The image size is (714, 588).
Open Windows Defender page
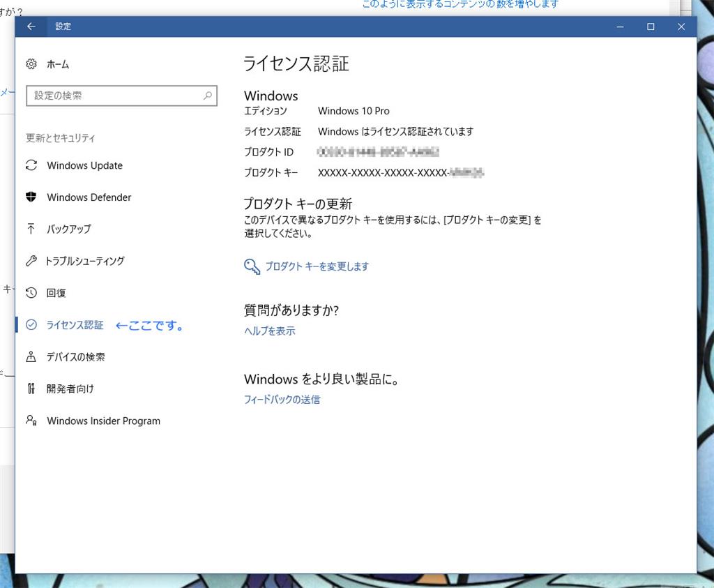click(x=89, y=197)
